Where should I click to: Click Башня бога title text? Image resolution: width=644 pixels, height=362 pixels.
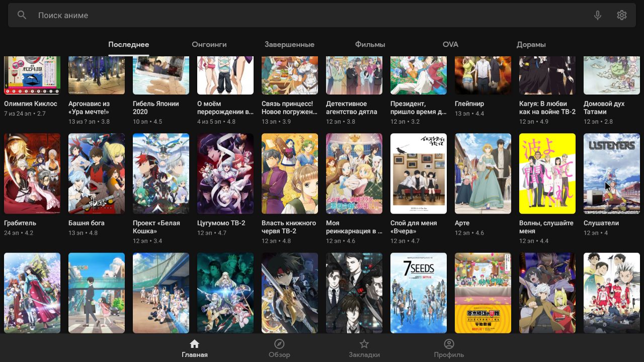tap(87, 223)
